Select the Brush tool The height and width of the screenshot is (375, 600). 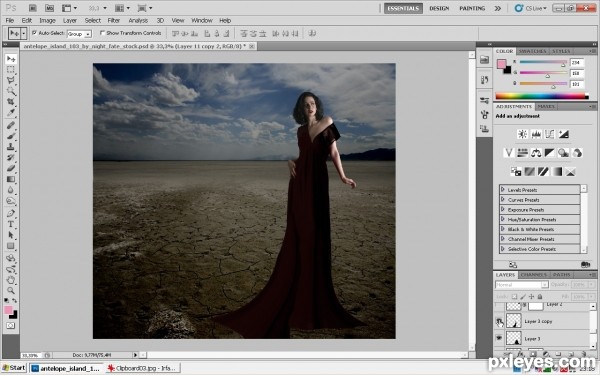(x=11, y=136)
